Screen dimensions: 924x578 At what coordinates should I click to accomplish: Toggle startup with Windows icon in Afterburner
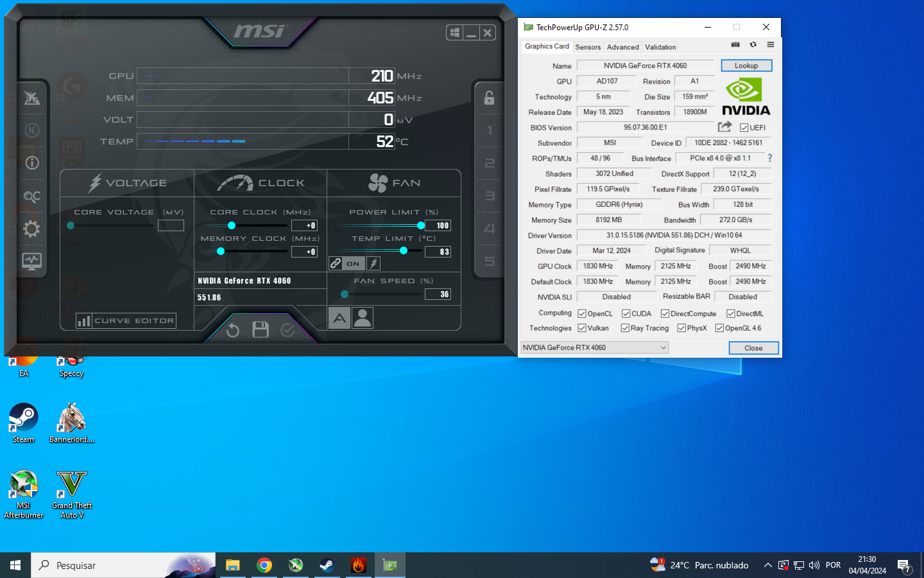coord(454,33)
